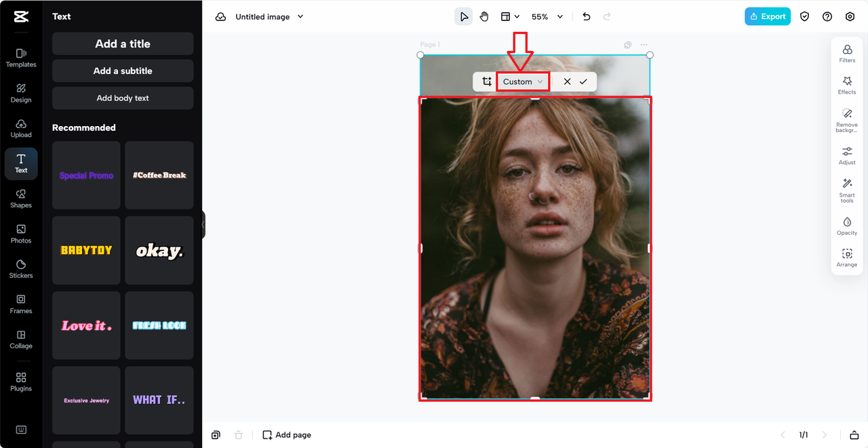This screenshot has height=448, width=868.
Task: Open the Design sidebar panel
Action: click(21, 93)
